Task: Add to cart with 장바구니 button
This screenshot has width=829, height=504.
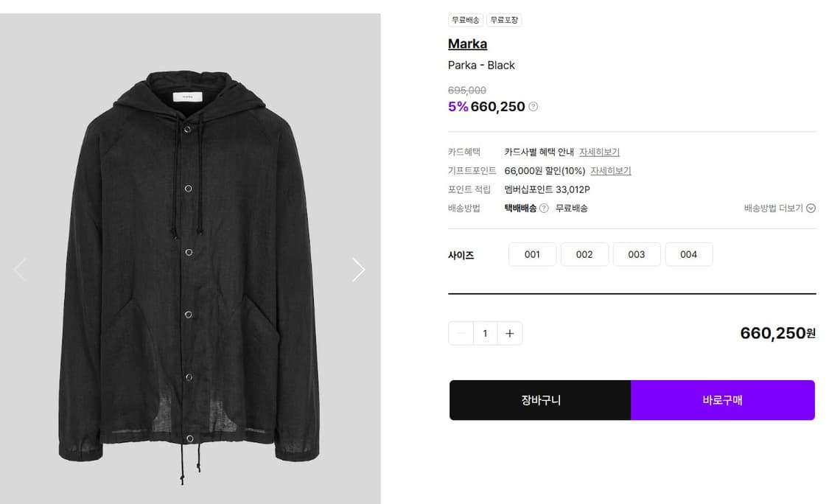Action: pos(540,400)
